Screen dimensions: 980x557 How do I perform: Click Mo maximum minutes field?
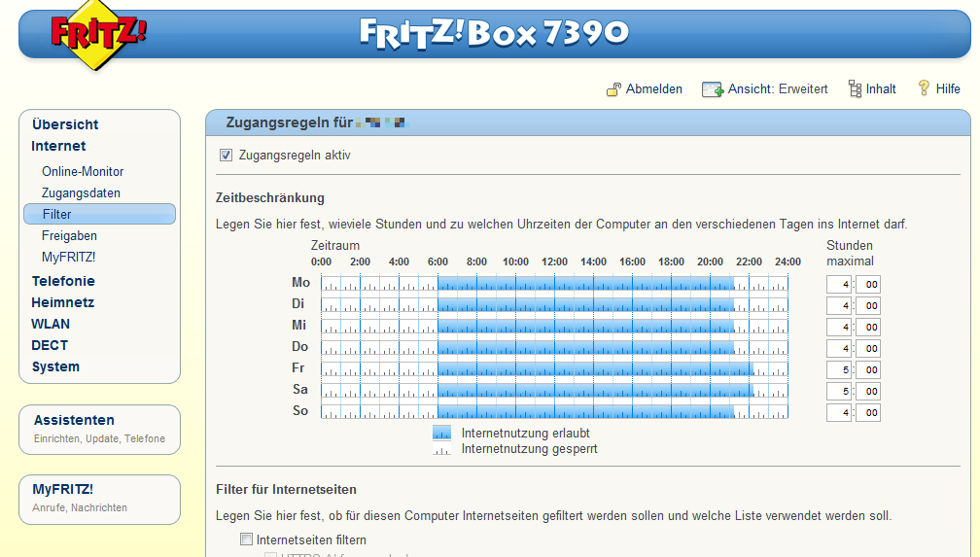point(868,285)
